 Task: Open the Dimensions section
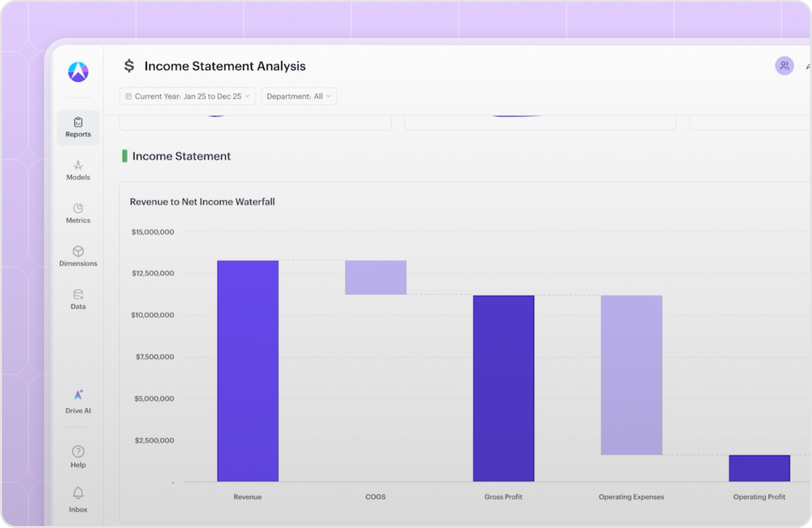(x=78, y=257)
